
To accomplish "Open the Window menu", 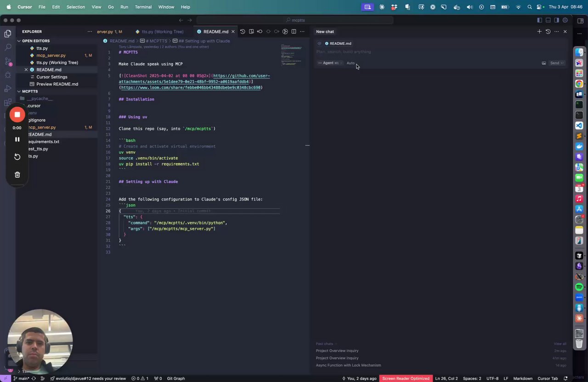I will tap(166, 7).
